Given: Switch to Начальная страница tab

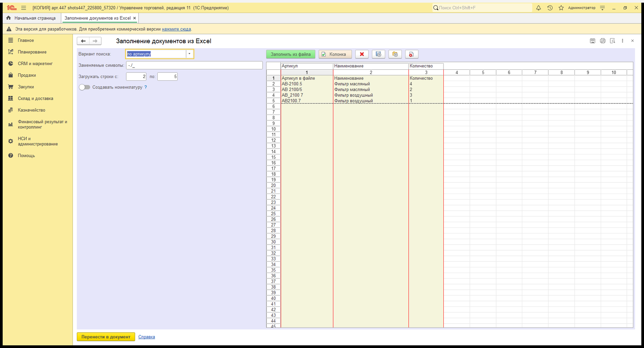Looking at the screenshot, I should click(x=32, y=18).
